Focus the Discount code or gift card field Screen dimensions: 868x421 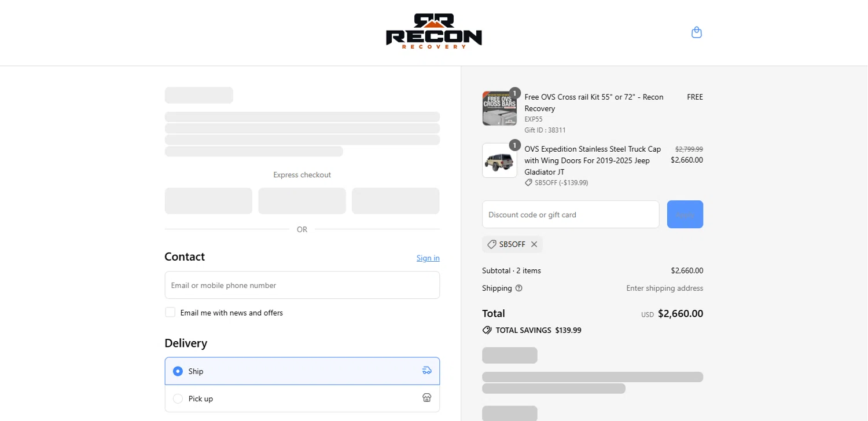[571, 214]
